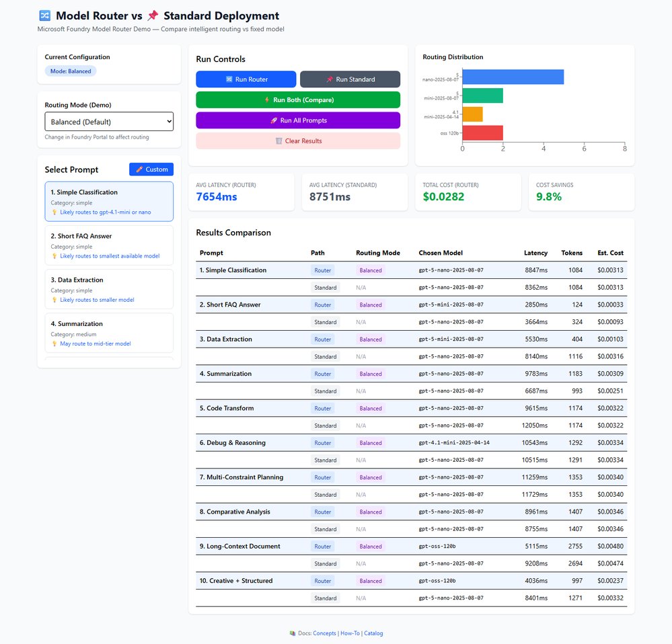Screen dimensions: 672x644
Task: Click the lightning bolt icon on Run Both (Compare)
Action: click(265, 99)
